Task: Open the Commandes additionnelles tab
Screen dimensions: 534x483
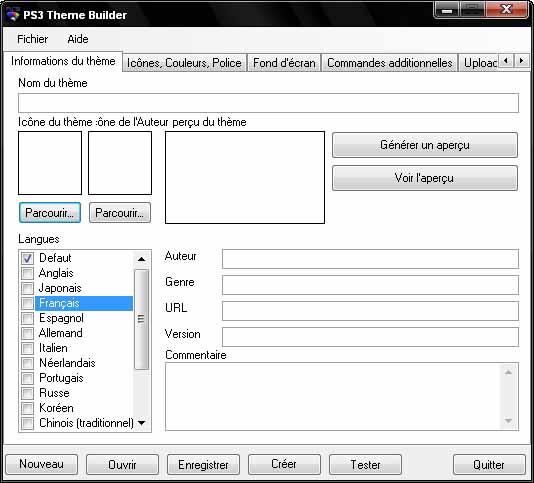Action: [x=390, y=63]
